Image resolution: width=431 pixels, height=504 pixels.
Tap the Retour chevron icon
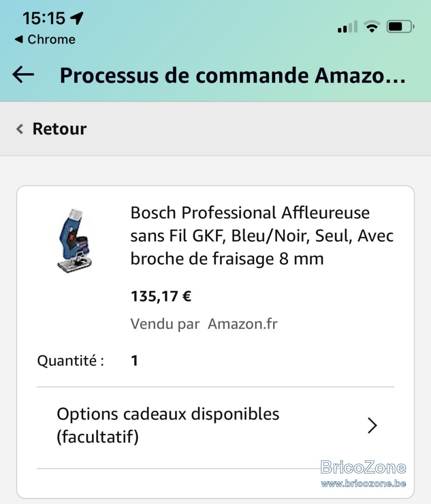tap(20, 129)
